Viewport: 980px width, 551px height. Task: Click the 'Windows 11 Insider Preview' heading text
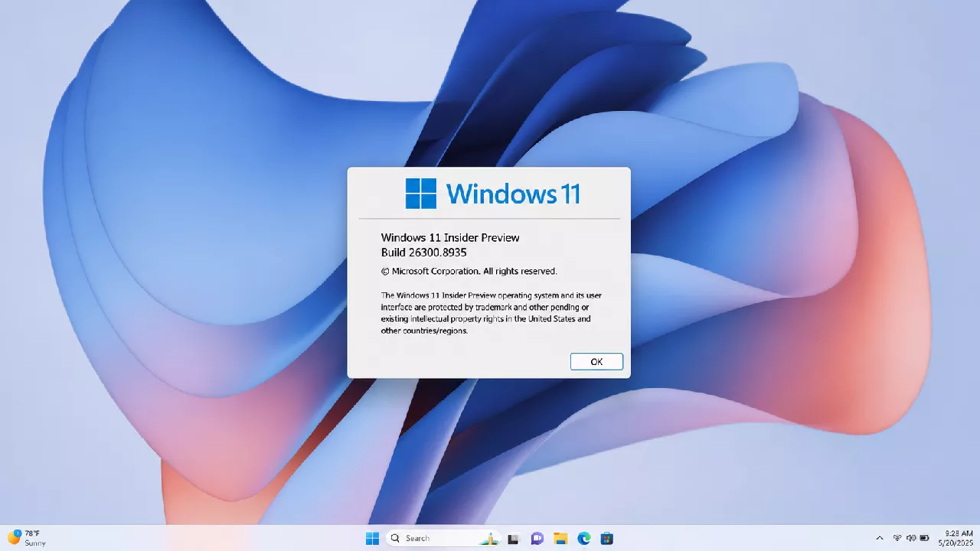pyautogui.click(x=450, y=238)
